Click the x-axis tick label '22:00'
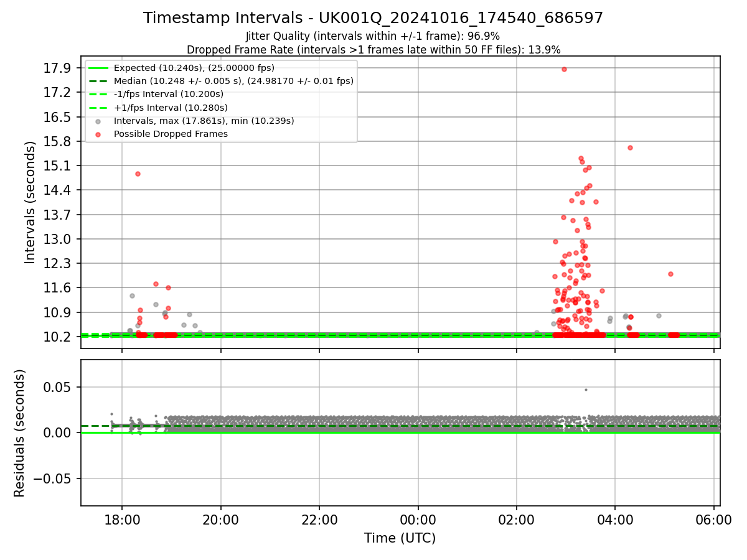 pyautogui.click(x=319, y=519)
